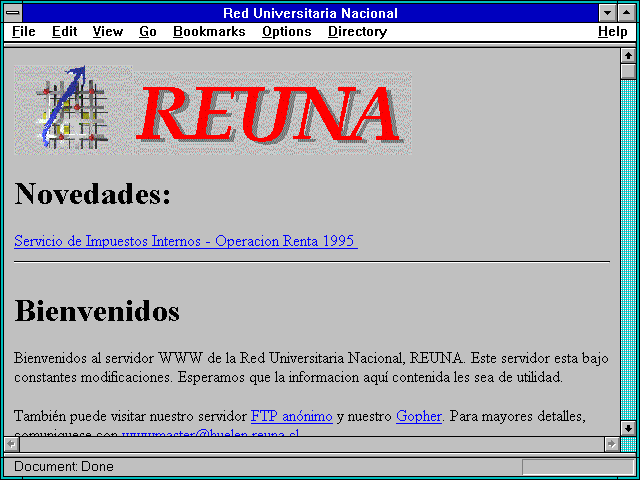
Task: Follow the Gopher link
Action: (x=419, y=416)
